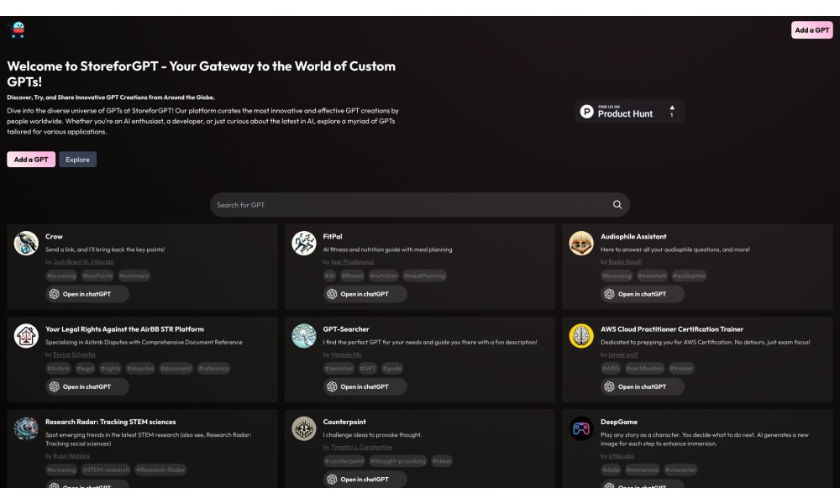
Task: Click the Explore button
Action: [77, 160]
